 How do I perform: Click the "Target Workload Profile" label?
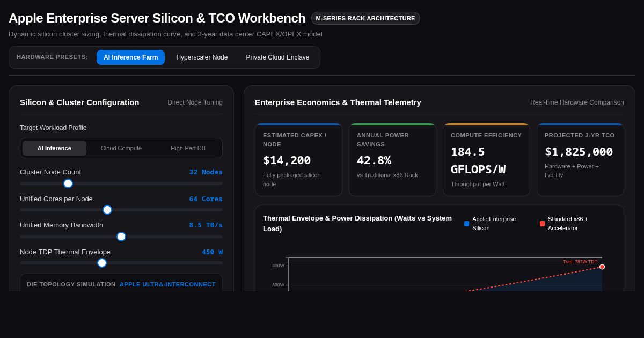(53, 128)
